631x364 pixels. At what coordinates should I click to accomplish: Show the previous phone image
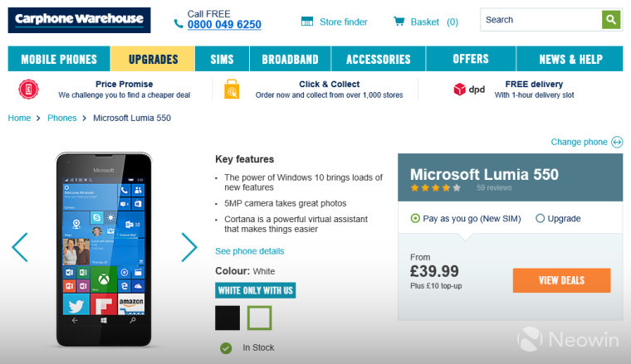point(20,247)
